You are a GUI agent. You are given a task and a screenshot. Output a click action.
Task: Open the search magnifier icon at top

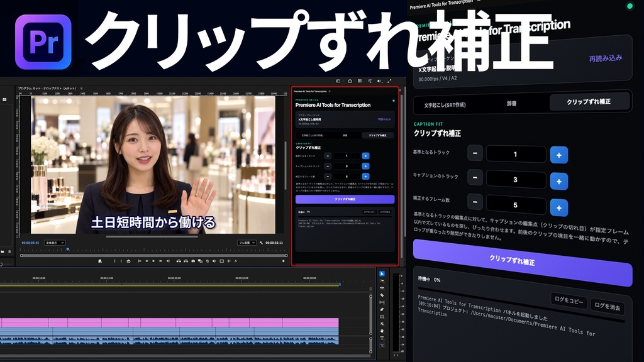click(370, 81)
